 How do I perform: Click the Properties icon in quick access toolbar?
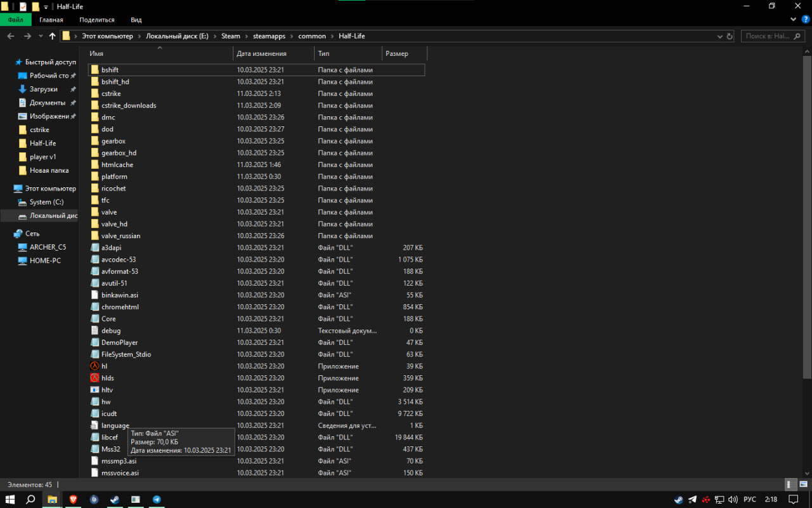coord(23,6)
